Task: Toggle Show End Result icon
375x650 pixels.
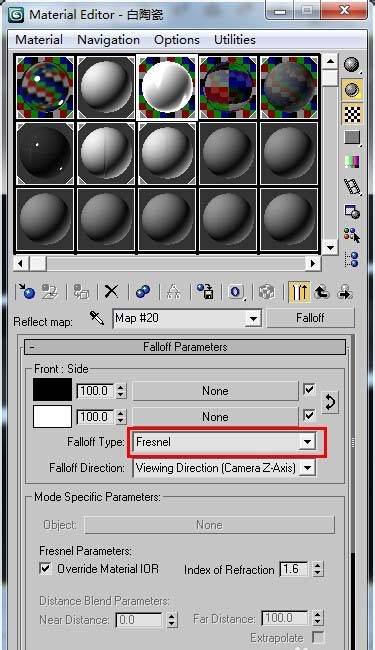Action: 299,292
